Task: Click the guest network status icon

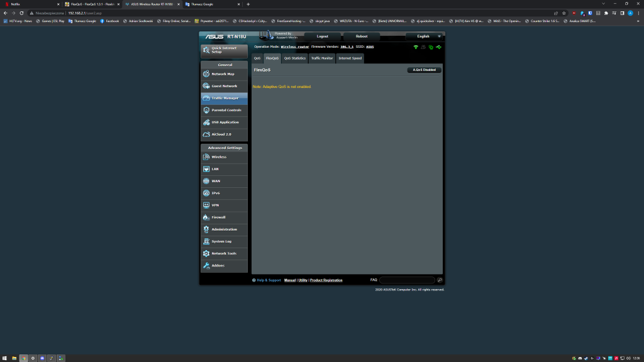Action: click(x=423, y=47)
